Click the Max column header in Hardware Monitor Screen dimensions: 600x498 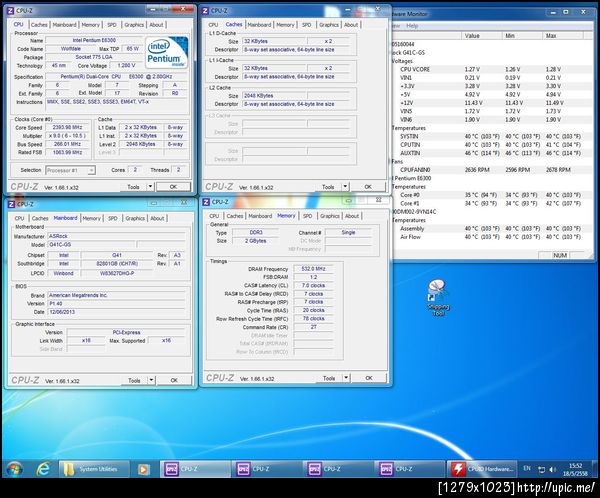click(562, 36)
